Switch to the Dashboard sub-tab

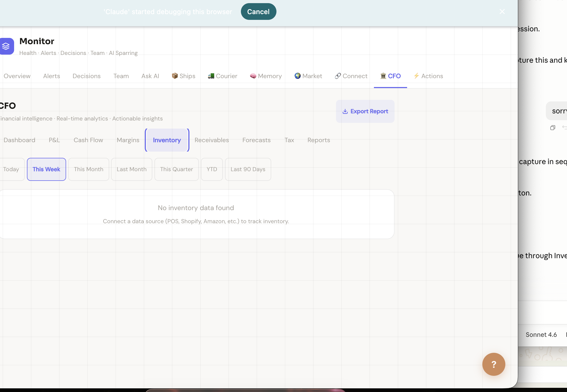(x=19, y=140)
